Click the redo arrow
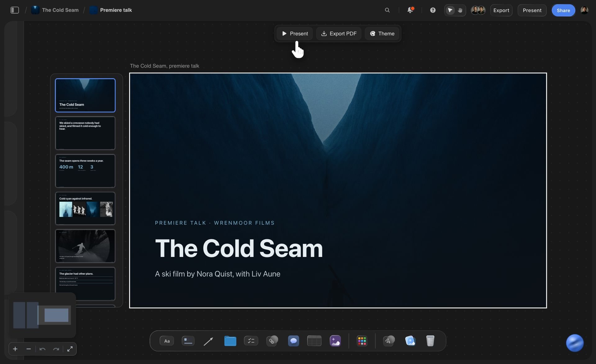The width and height of the screenshot is (596, 364). tap(56, 349)
